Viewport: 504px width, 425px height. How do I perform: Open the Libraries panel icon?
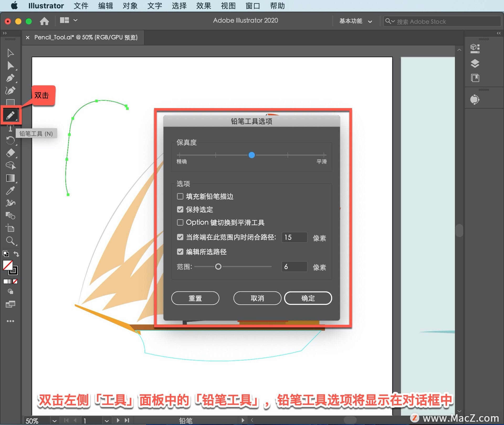pyautogui.click(x=475, y=78)
